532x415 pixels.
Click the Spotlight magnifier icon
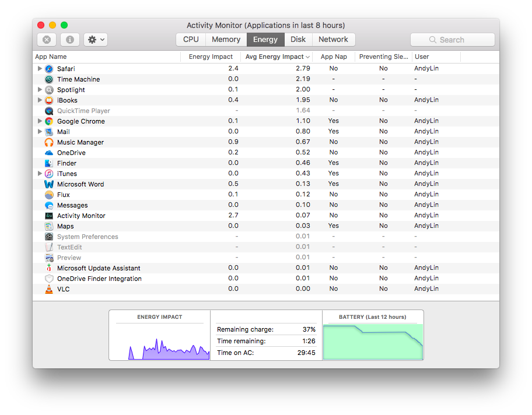[x=49, y=90]
